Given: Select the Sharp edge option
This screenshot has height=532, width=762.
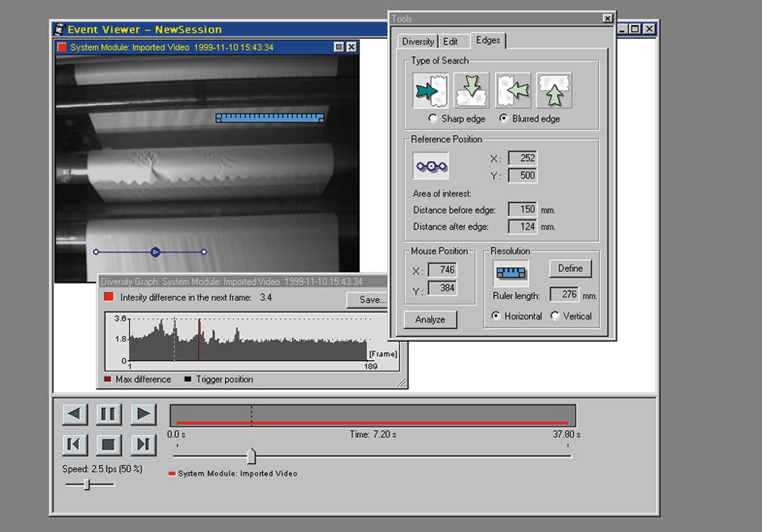Looking at the screenshot, I should (x=434, y=119).
